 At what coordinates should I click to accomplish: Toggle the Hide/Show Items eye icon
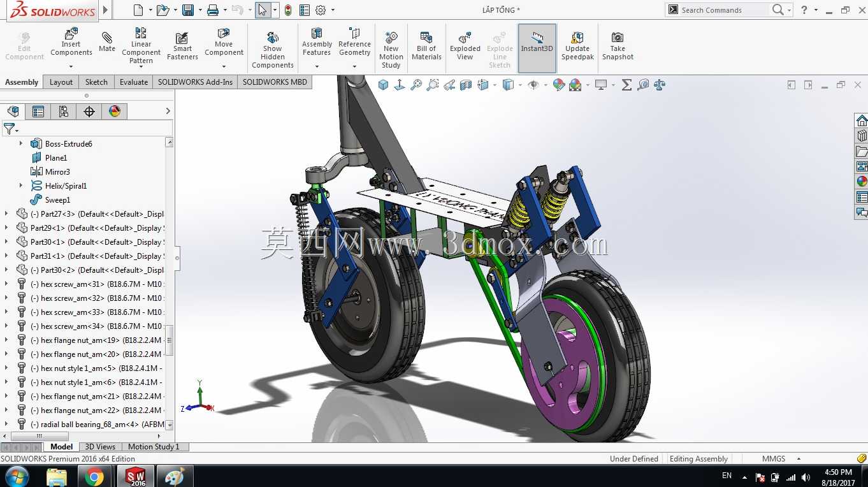coord(533,85)
